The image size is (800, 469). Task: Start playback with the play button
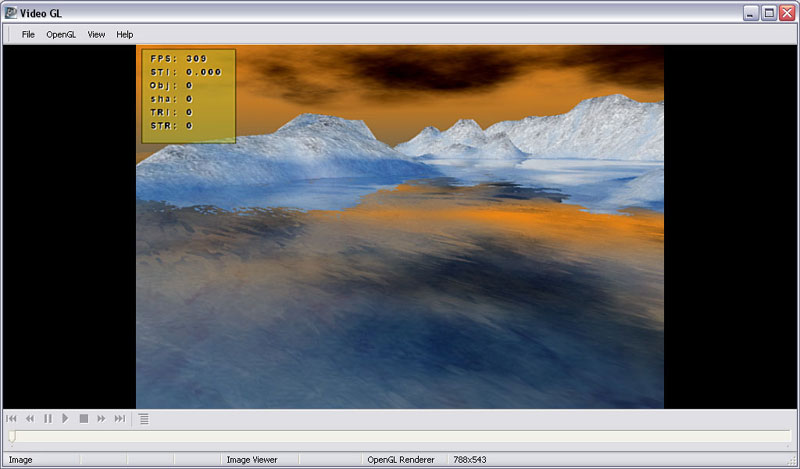tap(65, 419)
